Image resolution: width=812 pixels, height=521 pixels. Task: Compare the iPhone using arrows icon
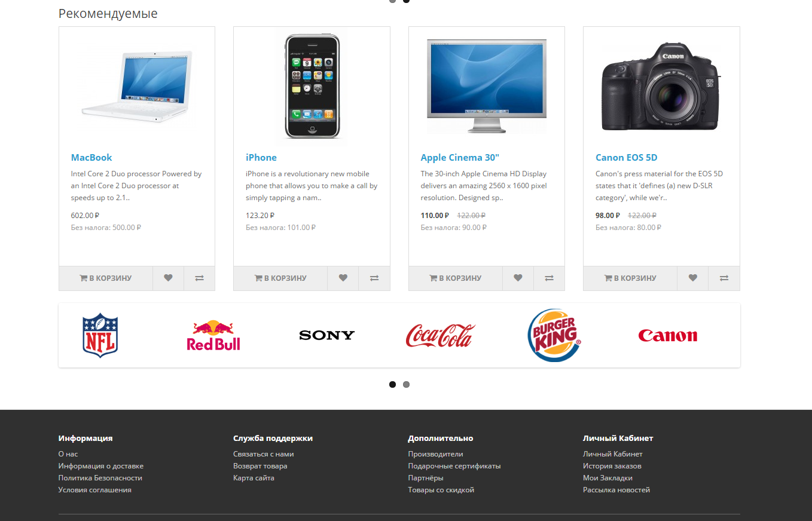pyautogui.click(x=374, y=278)
